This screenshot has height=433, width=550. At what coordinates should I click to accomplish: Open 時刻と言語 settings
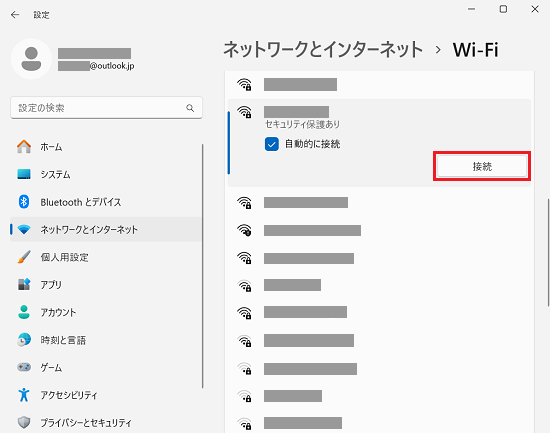click(106, 340)
